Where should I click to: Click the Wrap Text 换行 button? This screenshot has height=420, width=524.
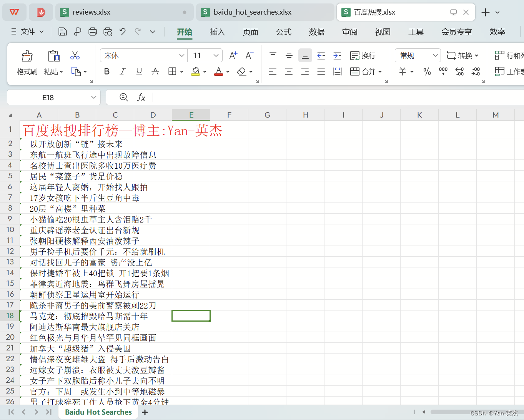[363, 56]
